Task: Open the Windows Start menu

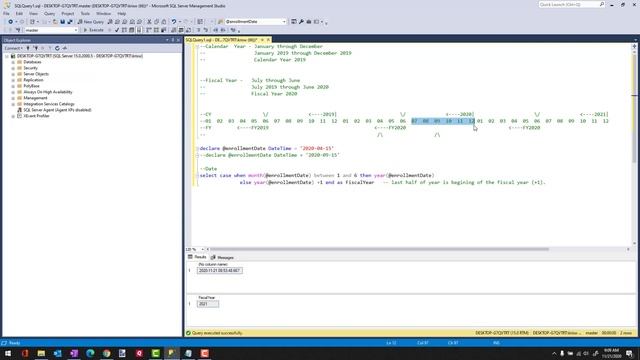Action: click(x=8, y=353)
